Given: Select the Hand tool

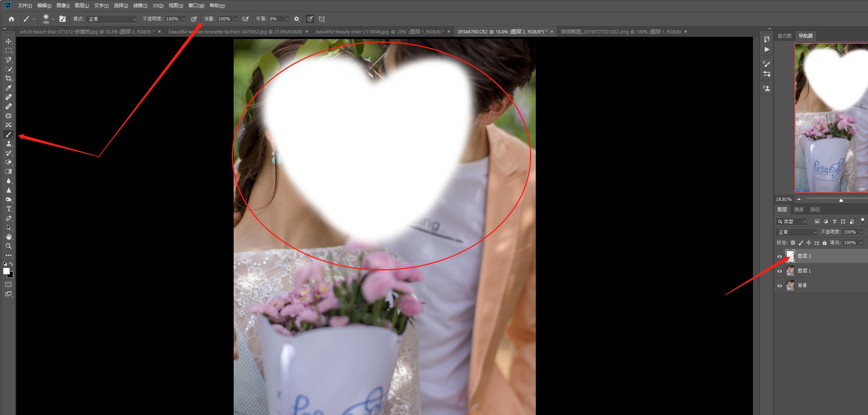Looking at the screenshot, I should (9, 237).
